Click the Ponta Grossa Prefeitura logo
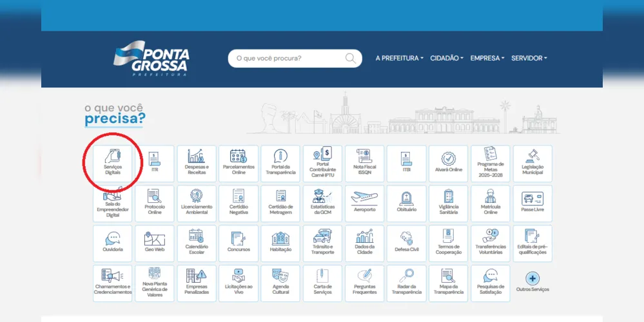This screenshot has height=322, width=644. coord(151,58)
